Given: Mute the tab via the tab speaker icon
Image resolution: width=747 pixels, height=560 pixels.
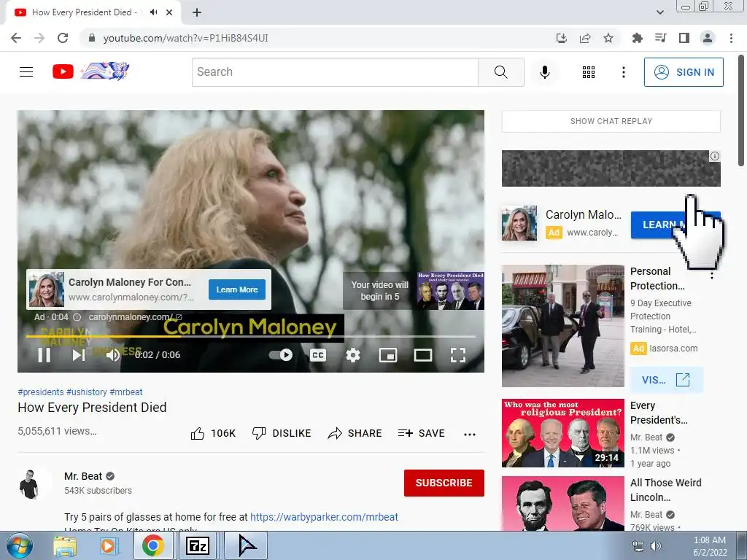Looking at the screenshot, I should [x=153, y=12].
